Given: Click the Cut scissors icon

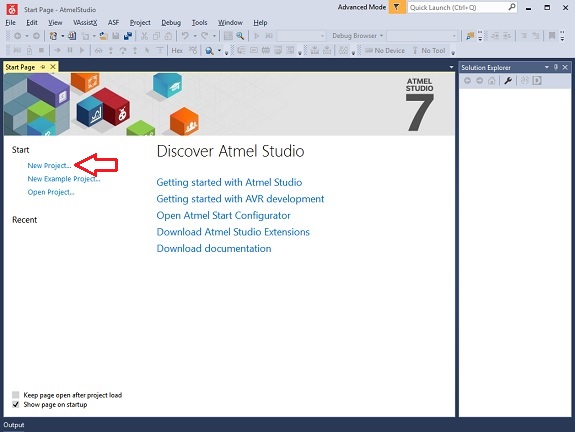Looking at the screenshot, I should (144, 36).
